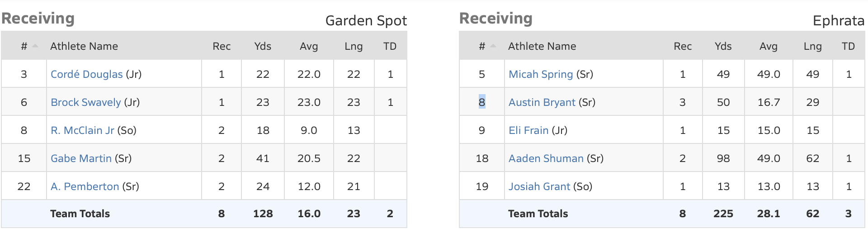The width and height of the screenshot is (868, 248).
Task: Sort Ephrata table by Lng header
Action: click(812, 46)
